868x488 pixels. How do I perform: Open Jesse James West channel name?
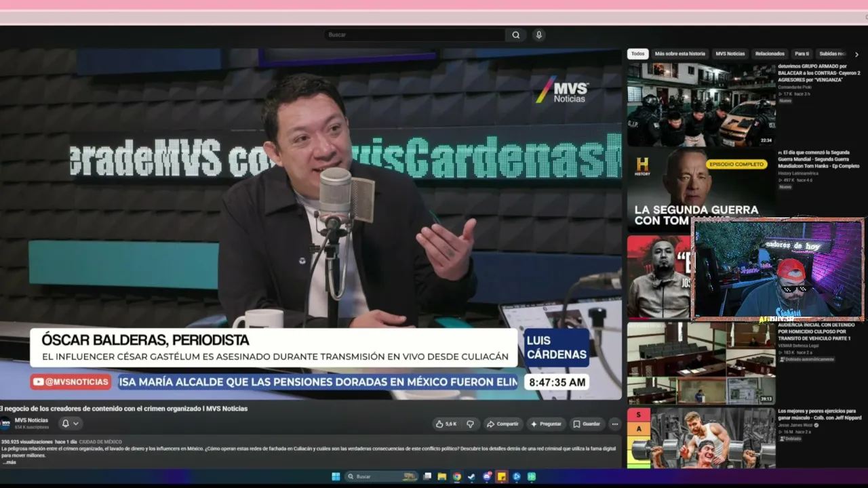coord(794,425)
